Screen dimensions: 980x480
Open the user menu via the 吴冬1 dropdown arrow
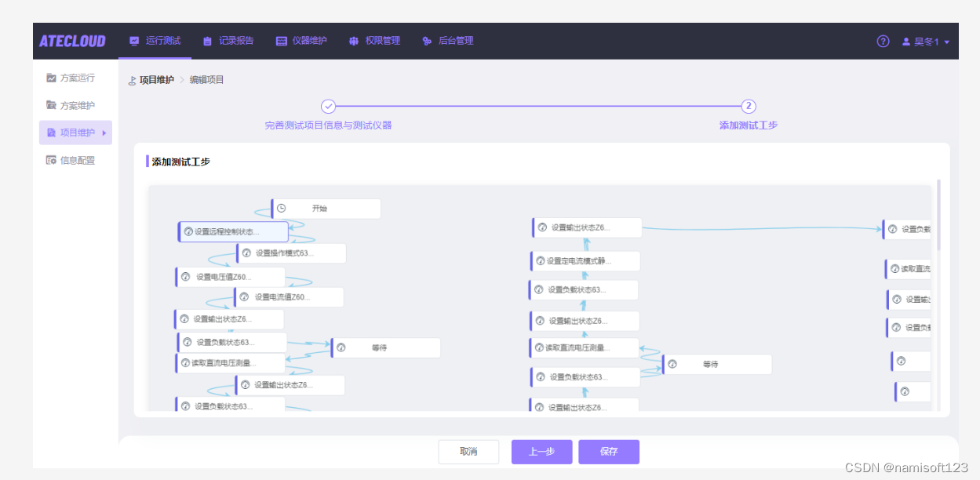[x=947, y=42]
